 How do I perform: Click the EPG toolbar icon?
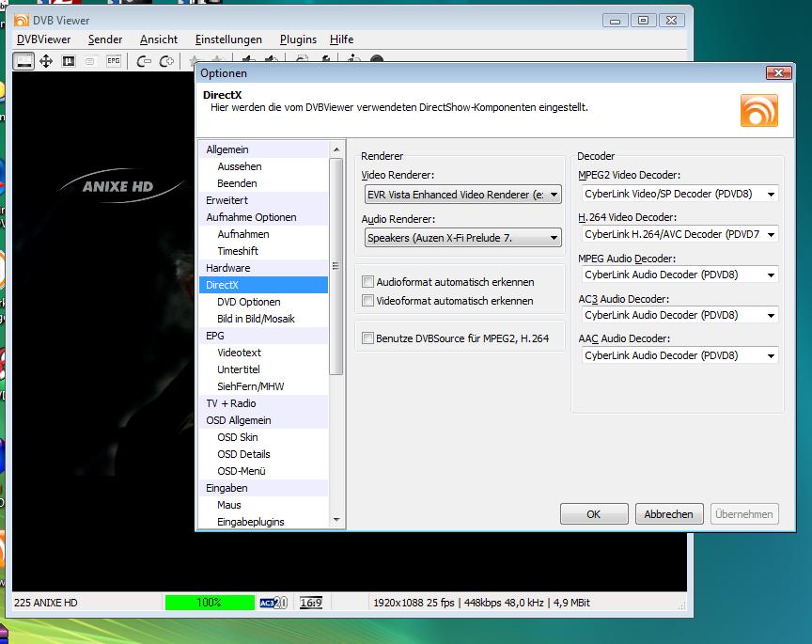pos(114,61)
